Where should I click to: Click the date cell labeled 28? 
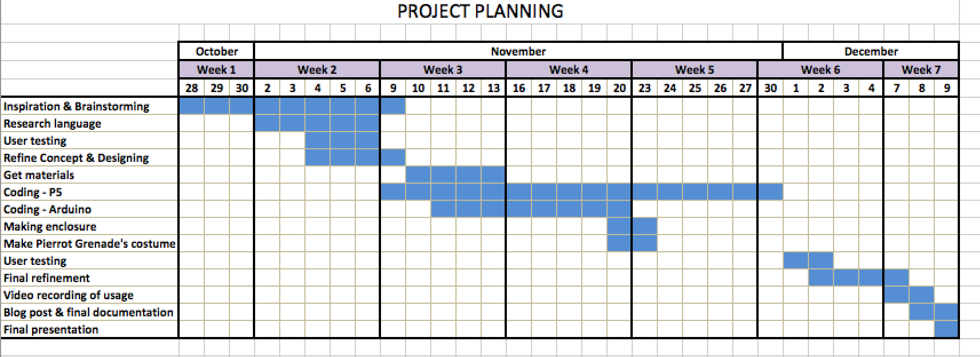[192, 88]
